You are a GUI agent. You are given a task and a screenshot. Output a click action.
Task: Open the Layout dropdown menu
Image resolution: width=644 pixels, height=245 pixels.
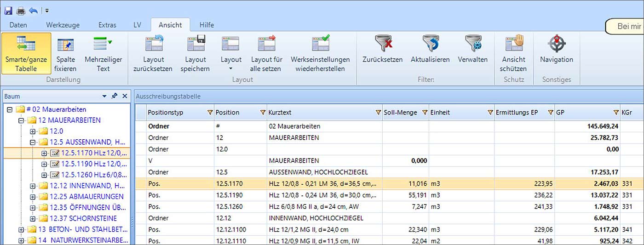pos(231,53)
